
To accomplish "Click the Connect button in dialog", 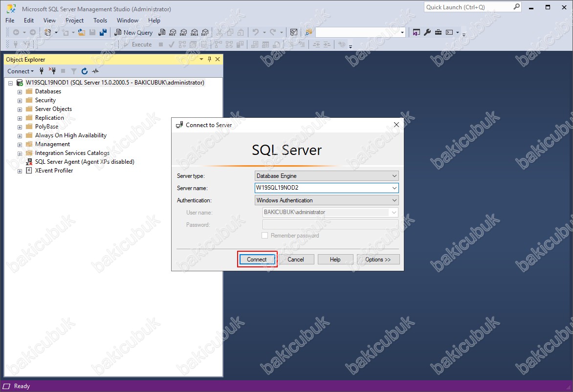I will coord(257,260).
